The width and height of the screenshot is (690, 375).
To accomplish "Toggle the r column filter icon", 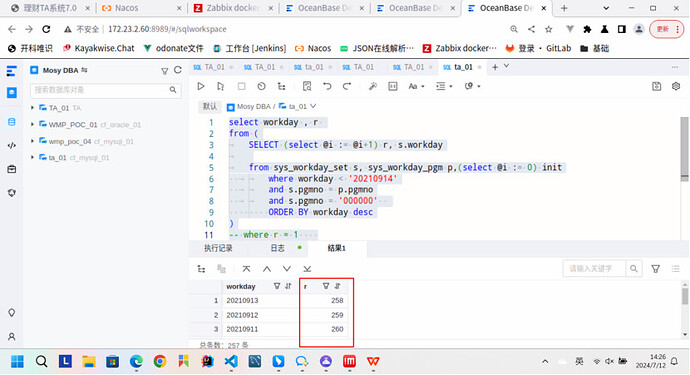I will pos(326,286).
